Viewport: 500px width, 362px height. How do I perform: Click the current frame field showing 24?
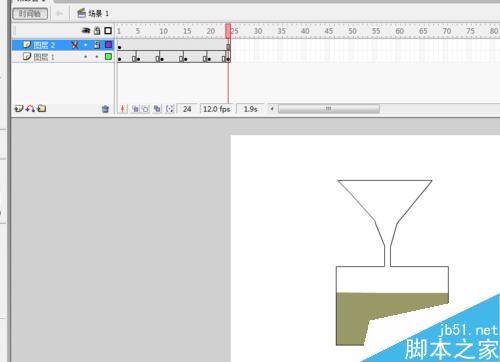click(187, 109)
